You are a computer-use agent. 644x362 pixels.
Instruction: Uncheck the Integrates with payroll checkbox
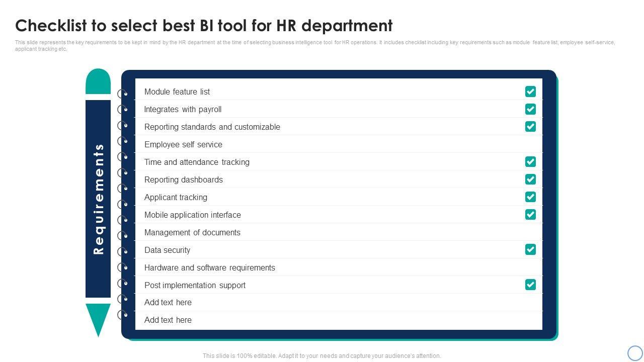click(x=530, y=109)
